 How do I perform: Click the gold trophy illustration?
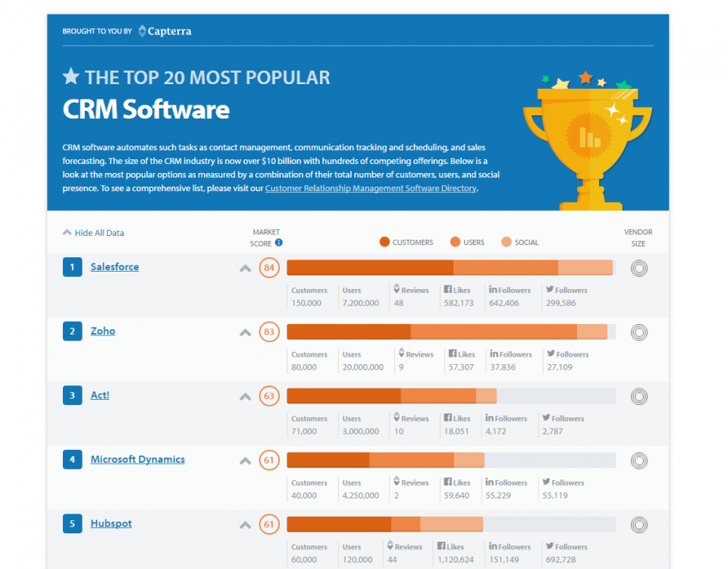[587, 141]
